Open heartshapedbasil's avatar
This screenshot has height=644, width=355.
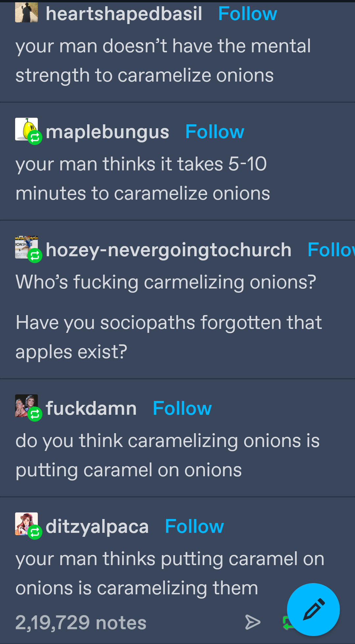tap(26, 12)
